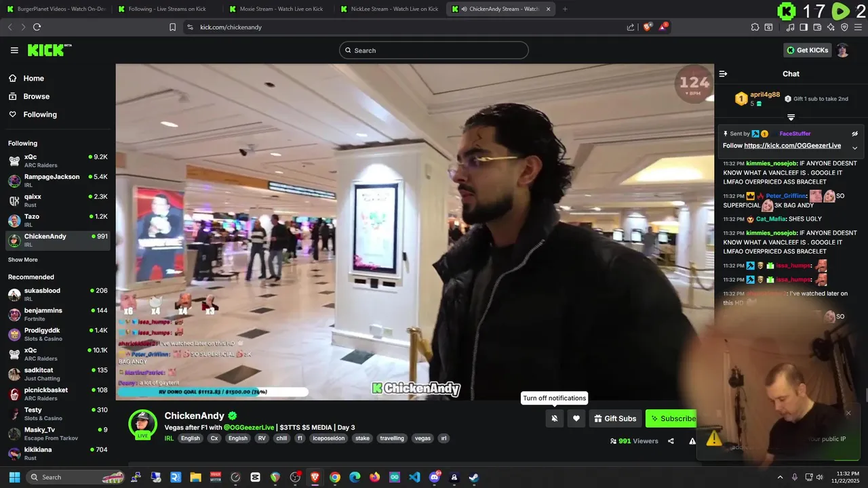The image size is (868, 488).
Task: Collapse the chat panel icon
Action: [723, 74]
